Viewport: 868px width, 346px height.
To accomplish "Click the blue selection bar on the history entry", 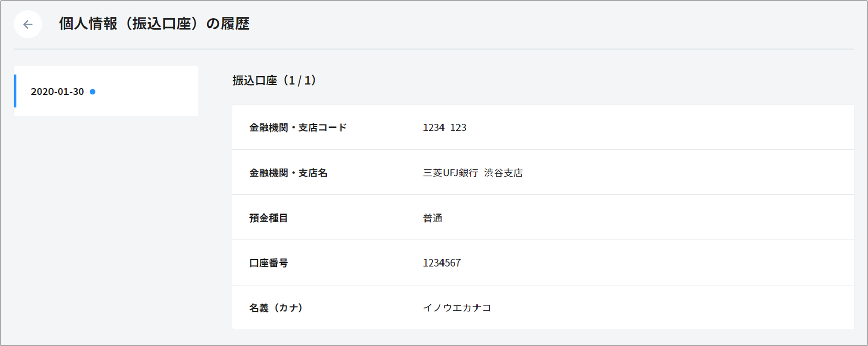I will pyautogui.click(x=15, y=91).
